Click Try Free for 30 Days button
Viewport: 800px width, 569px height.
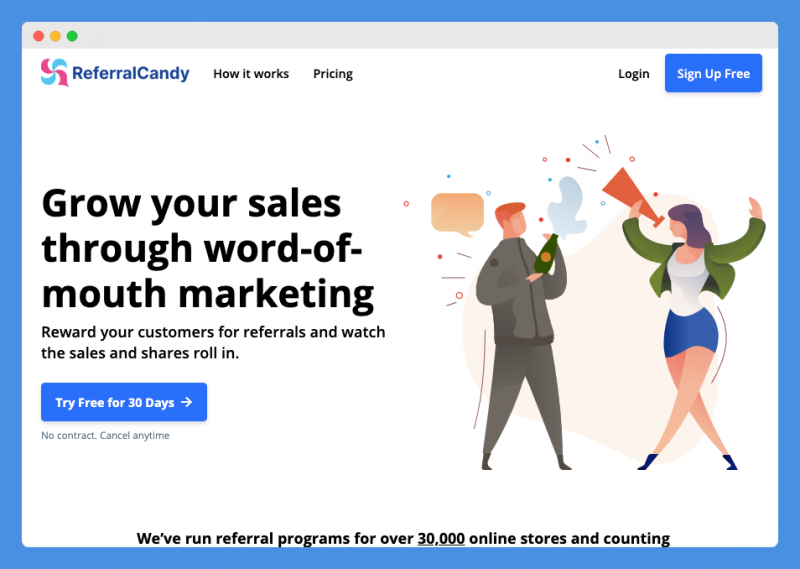click(x=124, y=402)
